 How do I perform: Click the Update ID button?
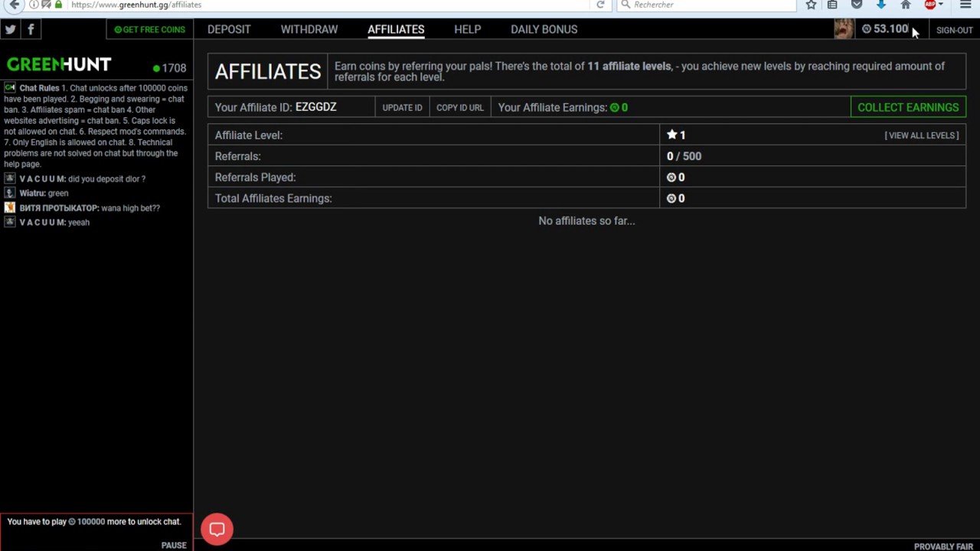(x=402, y=107)
